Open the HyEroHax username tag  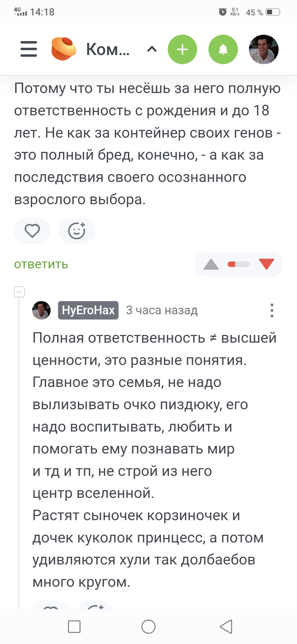[88, 310]
